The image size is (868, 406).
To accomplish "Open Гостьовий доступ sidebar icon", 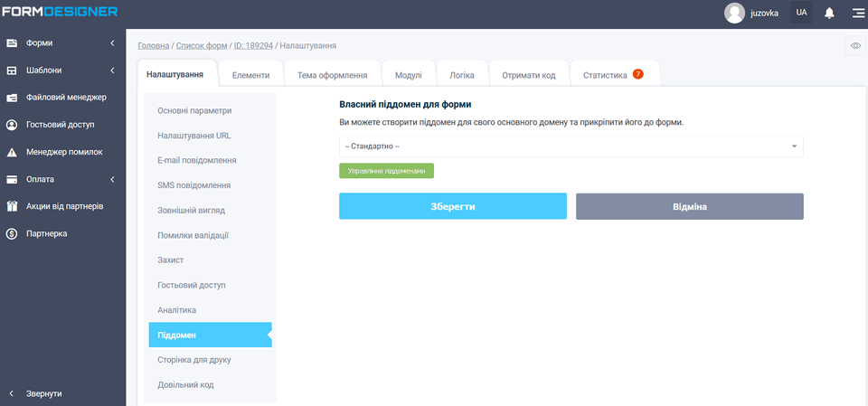I will pos(13,125).
